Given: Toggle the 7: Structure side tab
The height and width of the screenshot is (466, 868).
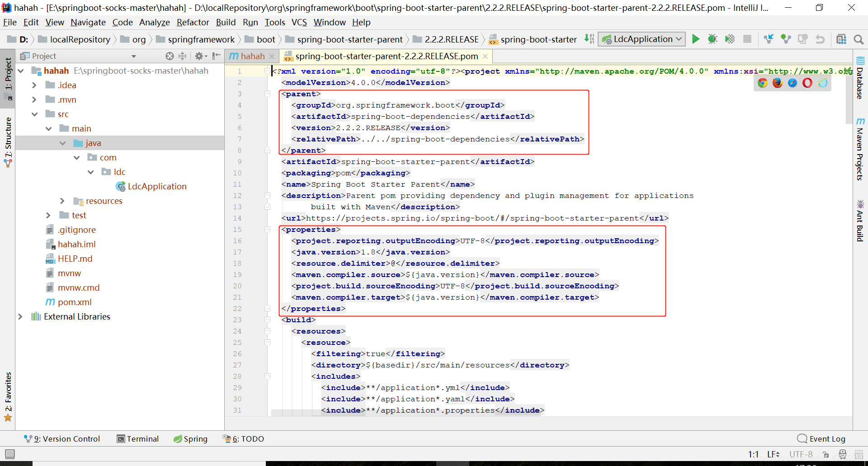Looking at the screenshot, I should coord(8,142).
